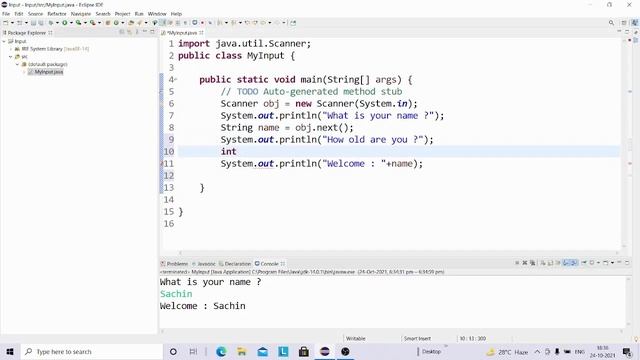The image size is (640, 360).
Task: Toggle Block Selection mode toolbar button
Action: [178, 23]
